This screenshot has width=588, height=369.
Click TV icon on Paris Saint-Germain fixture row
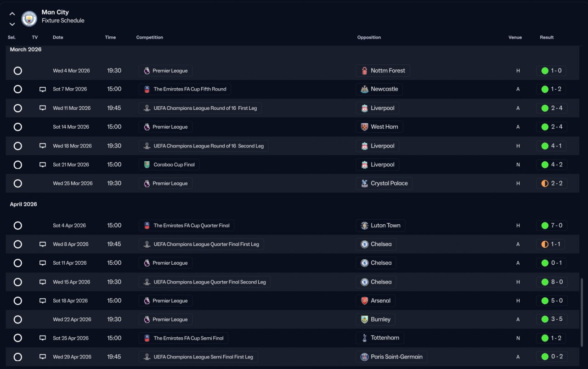pyautogui.click(x=43, y=357)
